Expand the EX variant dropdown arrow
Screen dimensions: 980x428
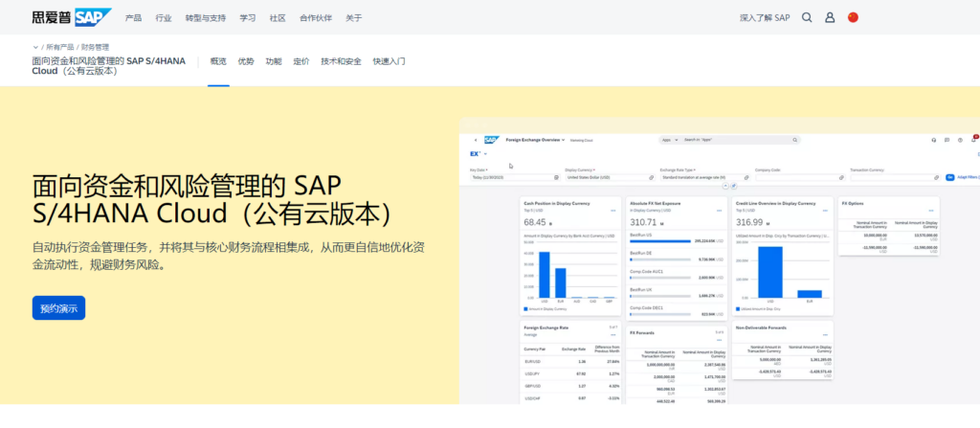(485, 154)
